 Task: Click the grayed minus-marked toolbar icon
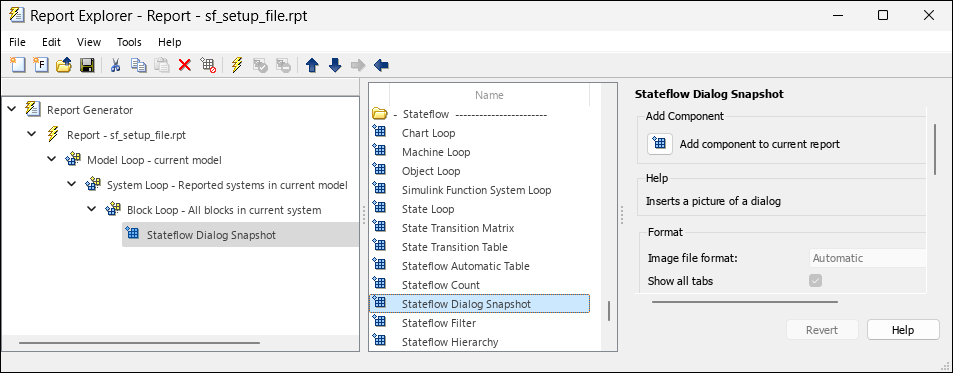283,65
